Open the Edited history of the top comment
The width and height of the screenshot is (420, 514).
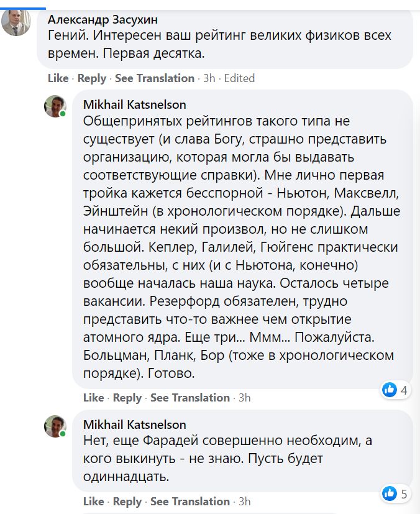click(239, 78)
